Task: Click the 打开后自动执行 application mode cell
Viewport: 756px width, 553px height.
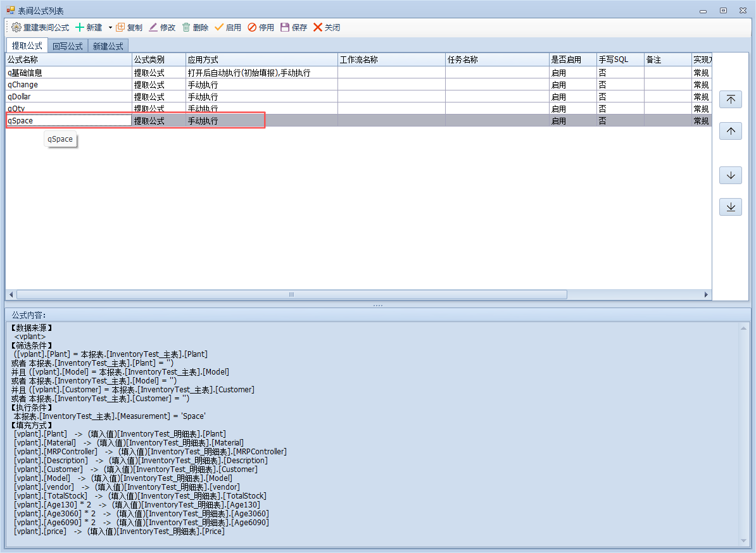Action: [261, 73]
